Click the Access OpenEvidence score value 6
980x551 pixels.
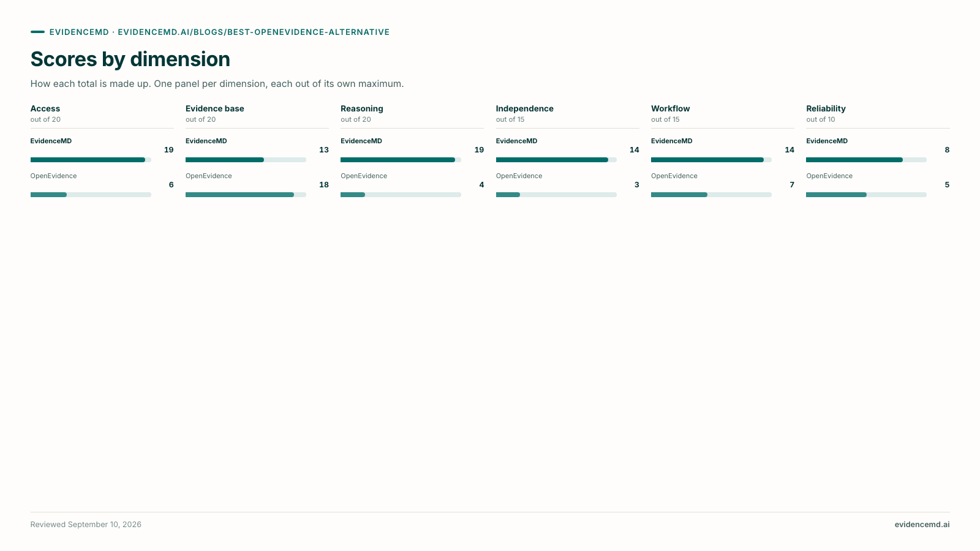tap(171, 185)
